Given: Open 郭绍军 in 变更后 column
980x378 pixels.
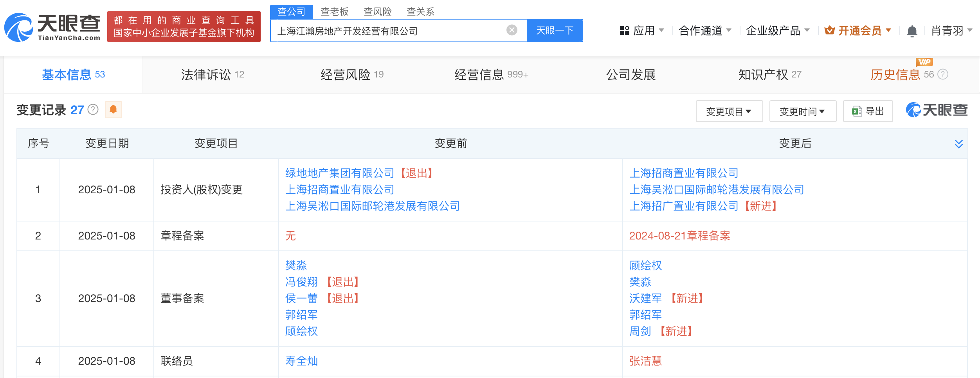Looking at the screenshot, I should pyautogui.click(x=645, y=315).
